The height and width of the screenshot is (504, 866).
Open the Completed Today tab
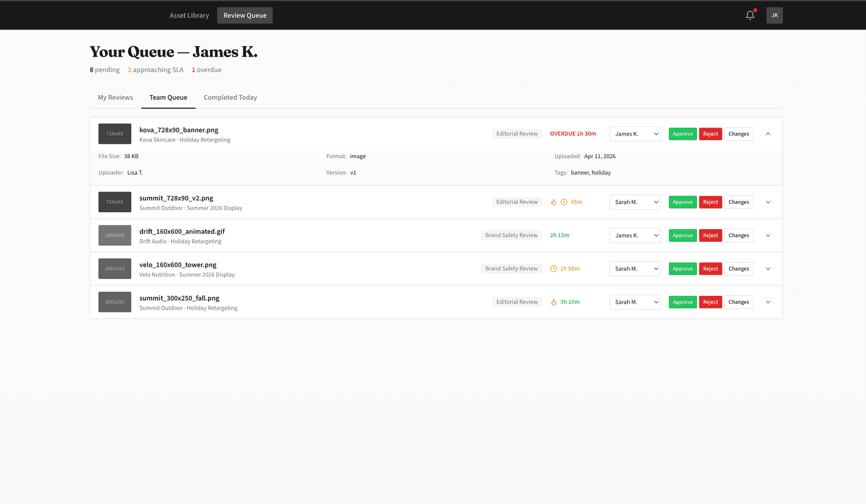[230, 97]
